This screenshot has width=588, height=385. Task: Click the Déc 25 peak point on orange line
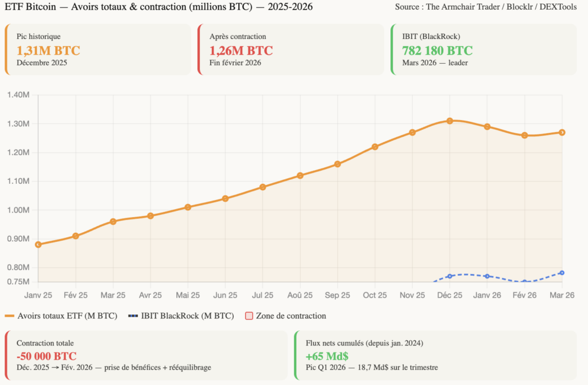click(450, 121)
